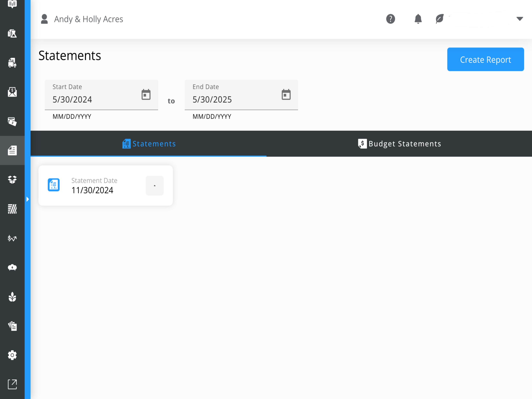Open the notifications bell

tap(418, 19)
